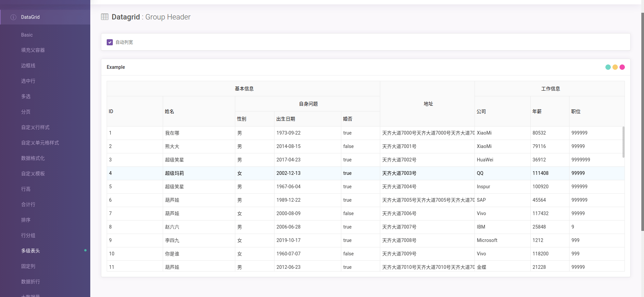The image size is (644, 297).
Task: Open the 选中行 menu item
Action: [28, 81]
